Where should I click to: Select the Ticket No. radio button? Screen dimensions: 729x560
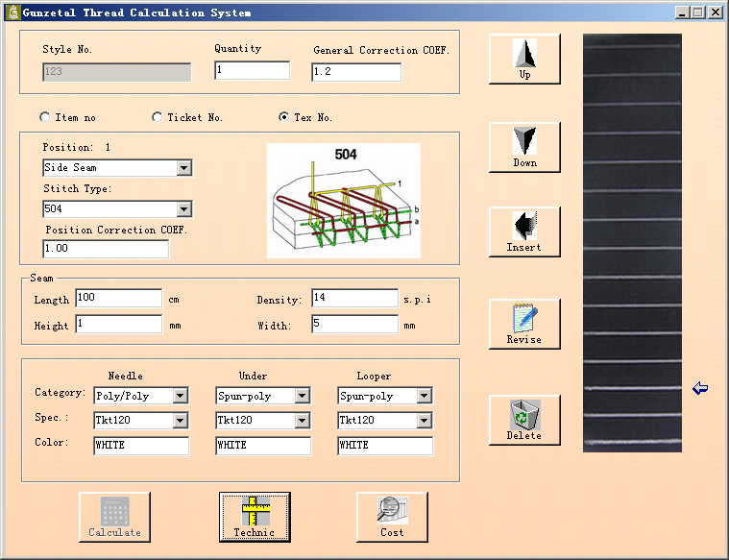pyautogui.click(x=158, y=117)
